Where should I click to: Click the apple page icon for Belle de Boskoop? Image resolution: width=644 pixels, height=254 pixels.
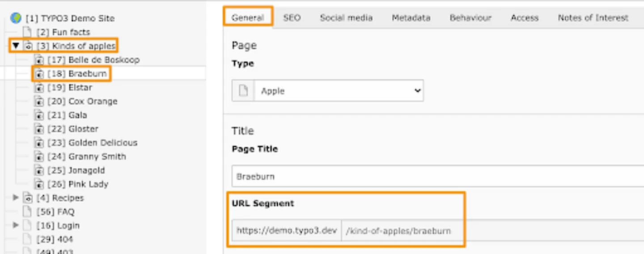click(x=39, y=60)
